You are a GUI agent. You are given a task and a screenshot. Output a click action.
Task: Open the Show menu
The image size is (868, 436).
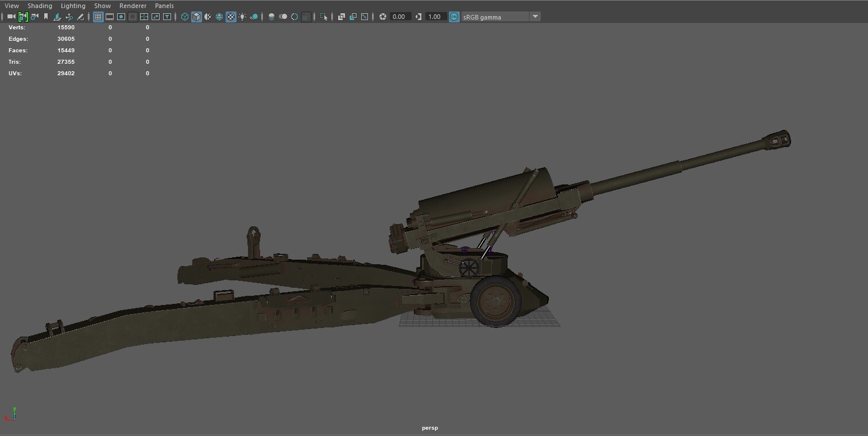[102, 6]
